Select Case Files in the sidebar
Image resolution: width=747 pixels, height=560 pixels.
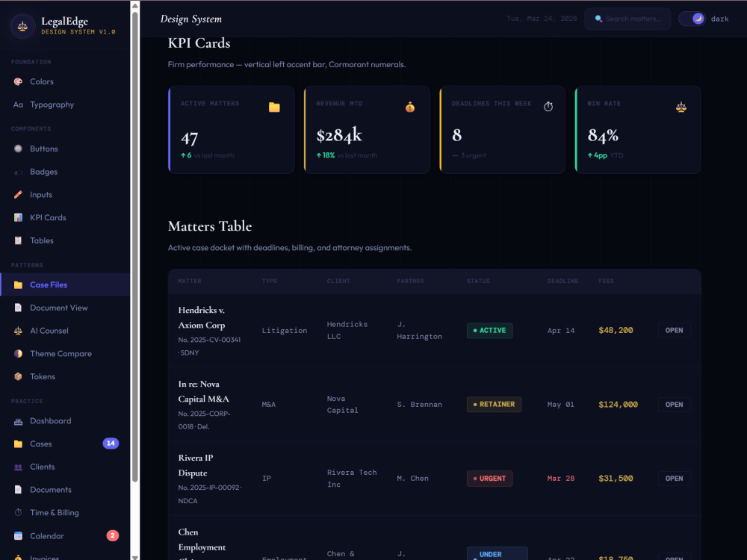[x=65, y=284]
